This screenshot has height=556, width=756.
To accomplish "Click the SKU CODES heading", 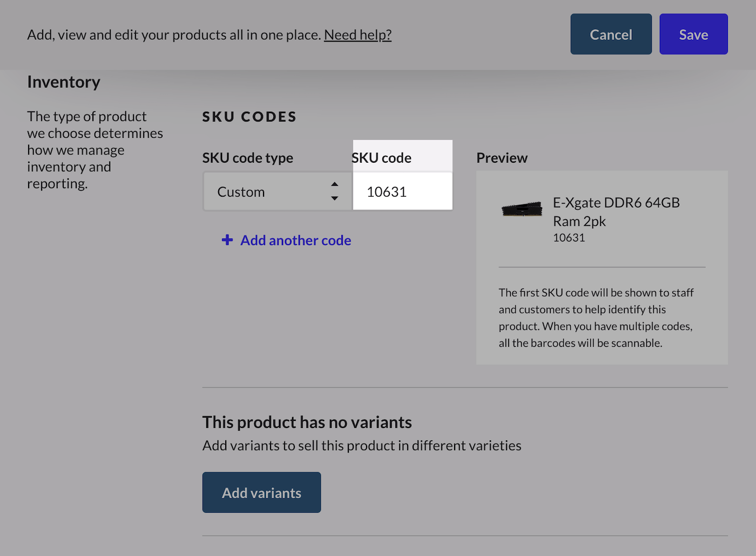I will 249,117.
